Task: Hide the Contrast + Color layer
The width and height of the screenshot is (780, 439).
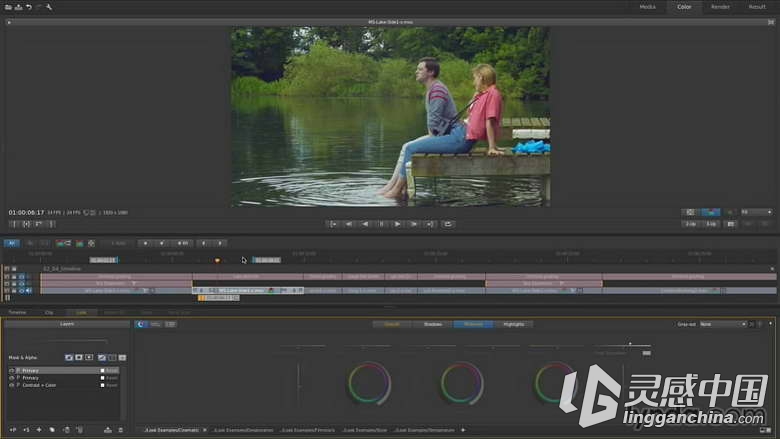Action: pos(11,385)
